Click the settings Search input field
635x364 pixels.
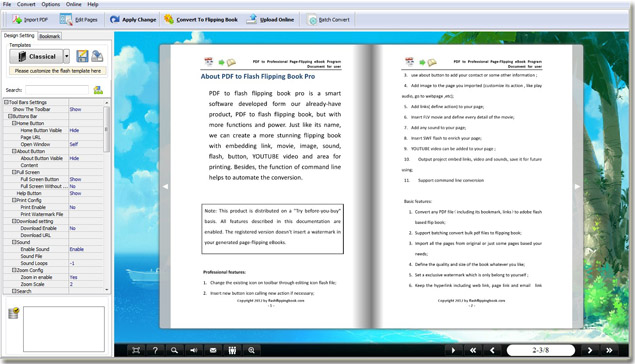tap(57, 90)
